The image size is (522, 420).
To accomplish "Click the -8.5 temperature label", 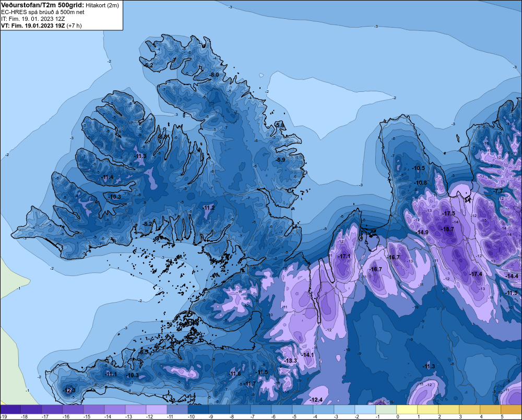I will (x=144, y=352).
